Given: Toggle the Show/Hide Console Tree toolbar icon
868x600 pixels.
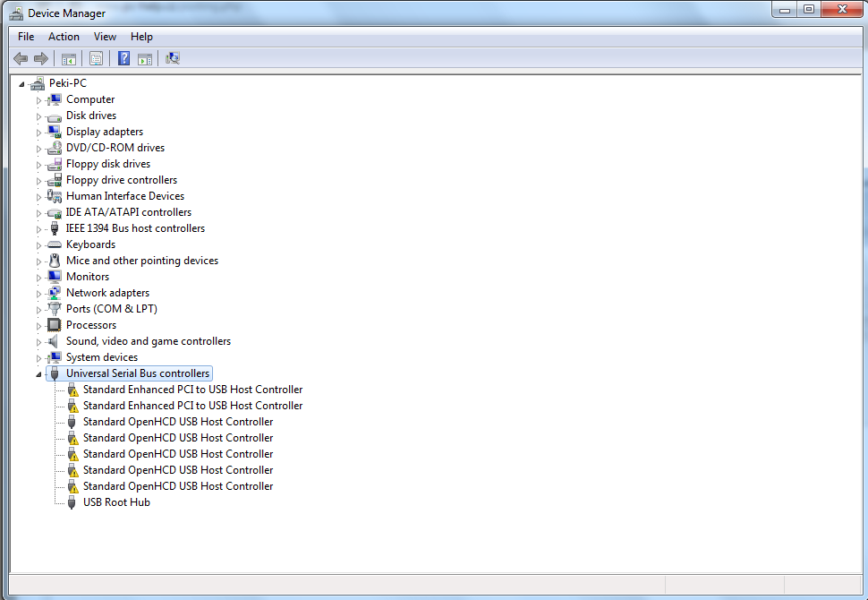Looking at the screenshot, I should coord(68,58).
